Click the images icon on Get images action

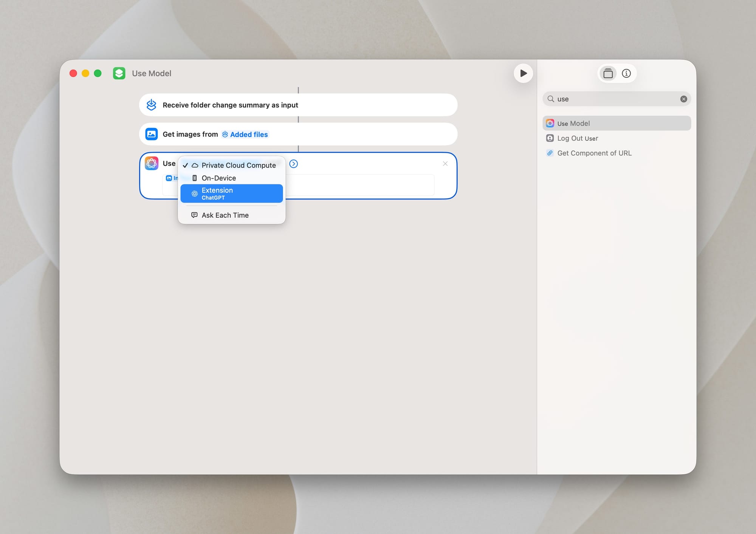[151, 134]
